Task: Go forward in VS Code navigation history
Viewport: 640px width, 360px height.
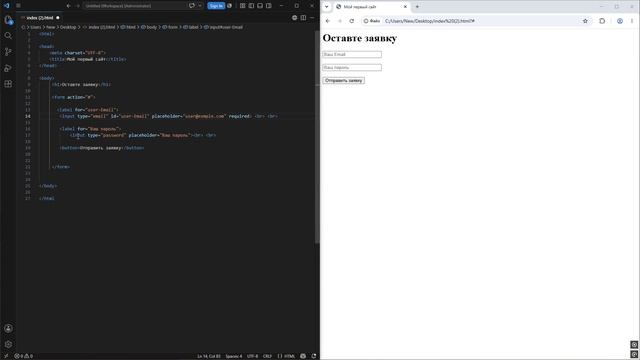Action: (x=78, y=6)
